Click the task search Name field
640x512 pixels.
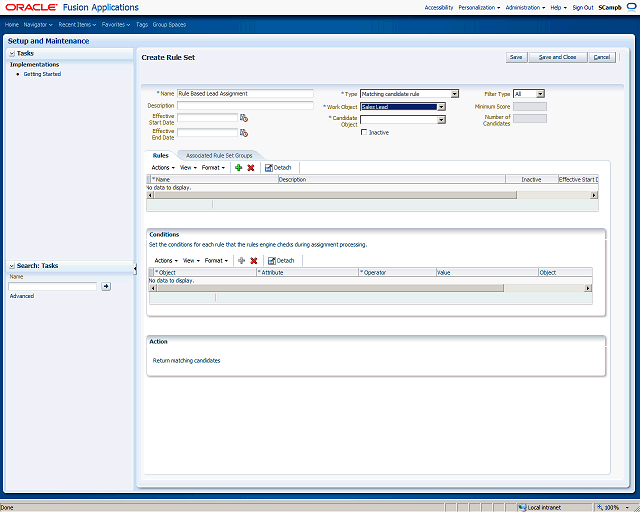coord(53,286)
